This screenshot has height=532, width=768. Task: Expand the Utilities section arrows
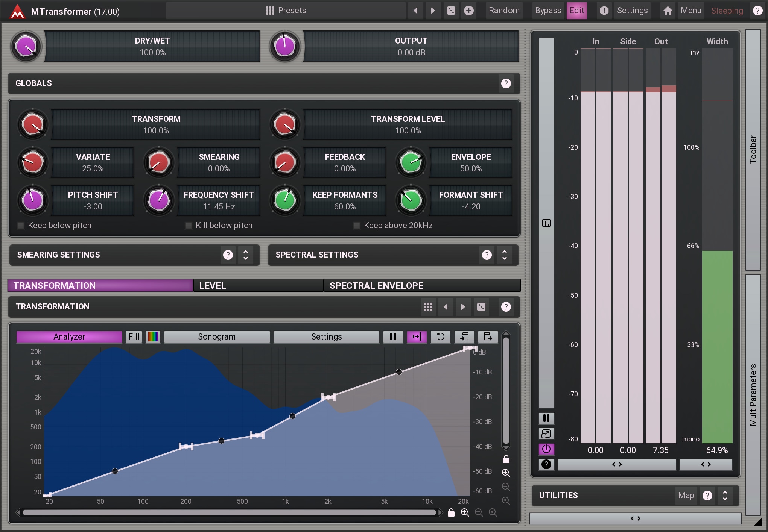pyautogui.click(x=725, y=496)
